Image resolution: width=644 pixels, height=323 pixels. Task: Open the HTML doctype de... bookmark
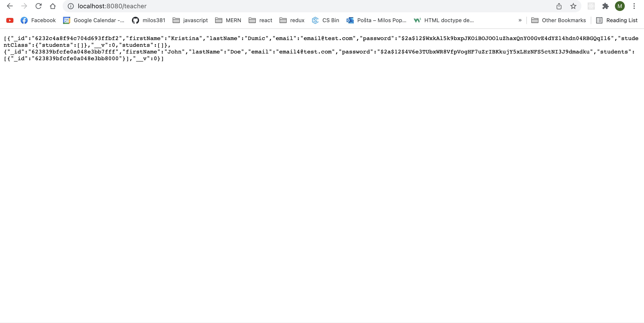(x=444, y=20)
